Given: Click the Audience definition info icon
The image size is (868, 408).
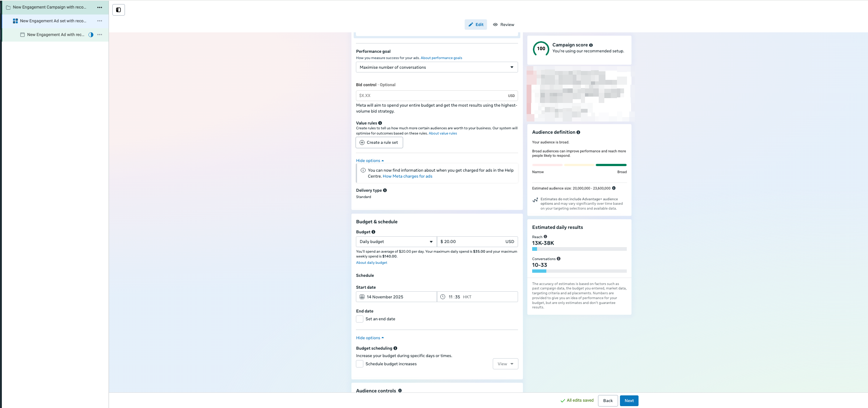Looking at the screenshot, I should pos(578,132).
